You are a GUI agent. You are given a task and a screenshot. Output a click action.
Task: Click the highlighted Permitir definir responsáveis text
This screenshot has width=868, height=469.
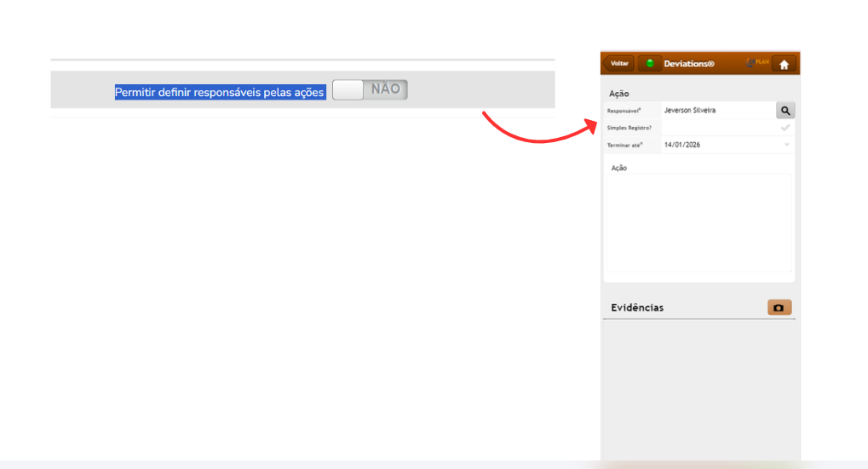(220, 92)
